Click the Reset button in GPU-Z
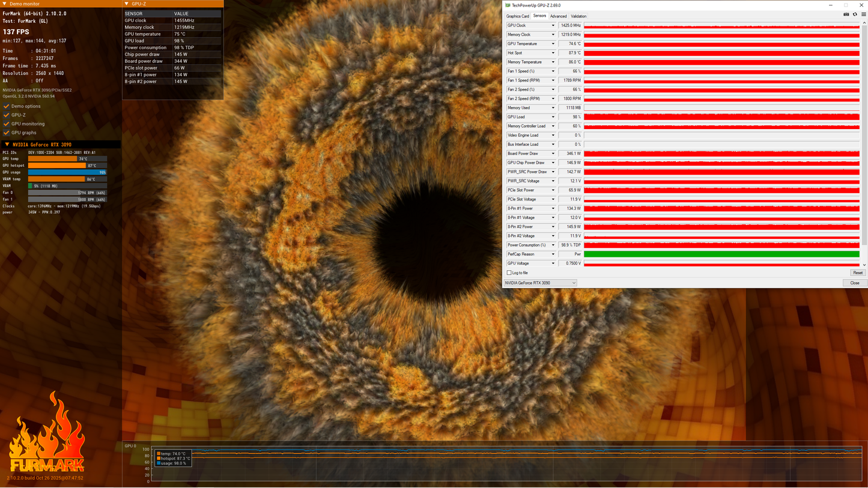The width and height of the screenshot is (868, 488). tap(858, 273)
